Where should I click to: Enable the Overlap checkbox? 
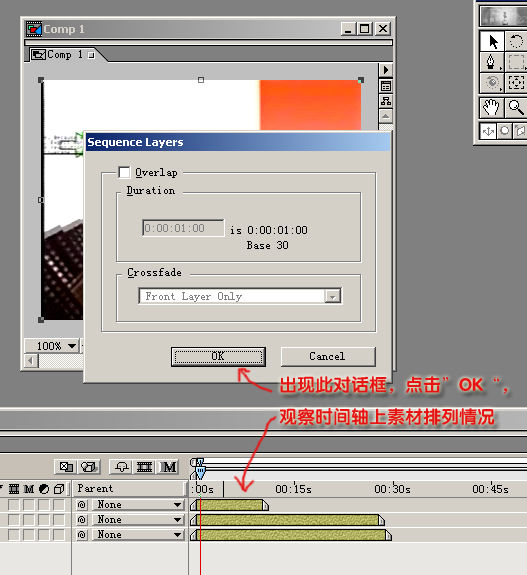coord(124,172)
